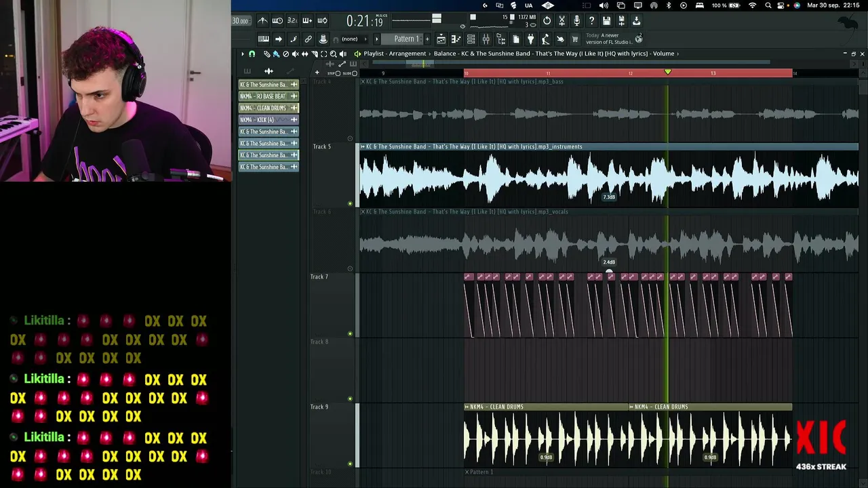This screenshot has height=488, width=868.
Task: Click the shopping cart content library icon
Action: pyautogui.click(x=575, y=39)
